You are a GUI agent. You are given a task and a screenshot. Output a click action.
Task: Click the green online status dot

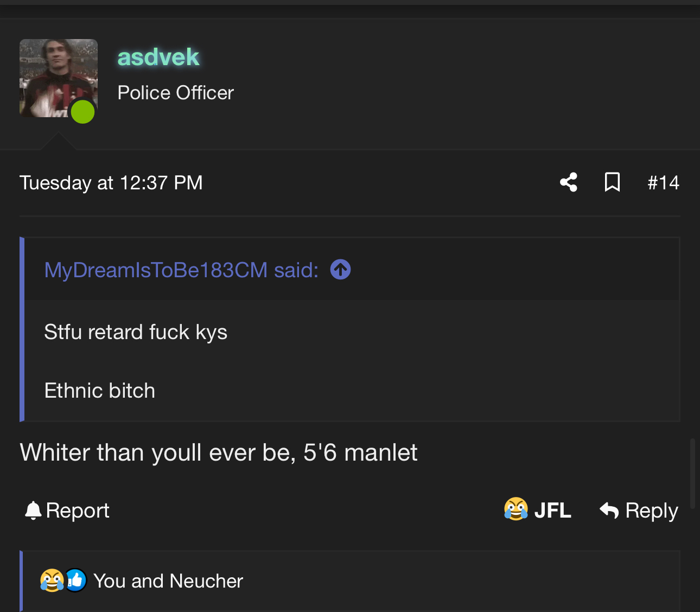pyautogui.click(x=83, y=112)
